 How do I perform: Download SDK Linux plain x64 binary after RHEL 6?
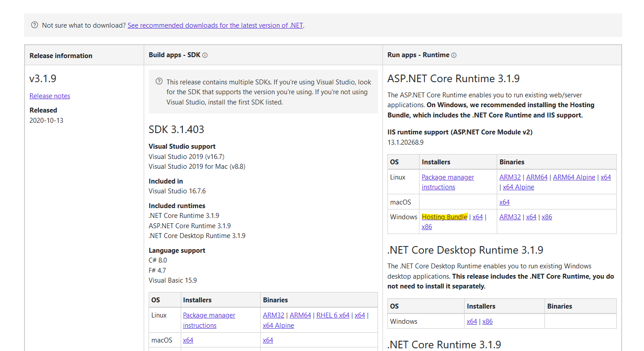360,315
